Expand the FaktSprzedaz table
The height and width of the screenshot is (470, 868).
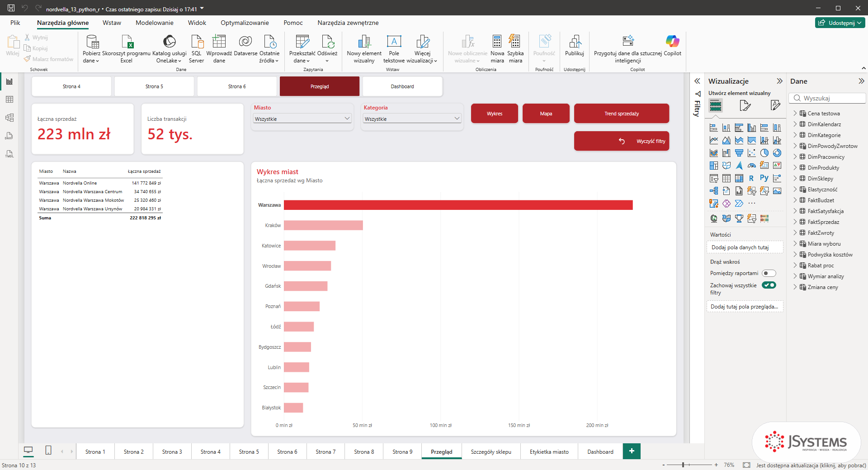click(x=795, y=222)
